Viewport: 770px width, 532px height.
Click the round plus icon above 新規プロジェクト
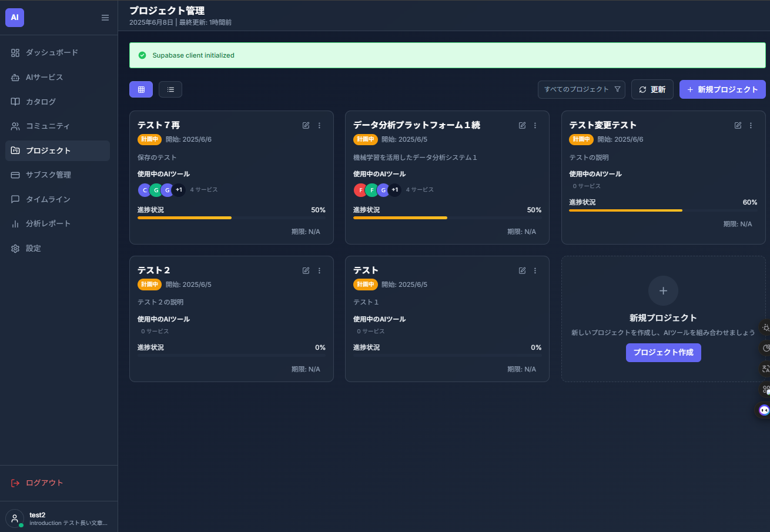point(663,290)
